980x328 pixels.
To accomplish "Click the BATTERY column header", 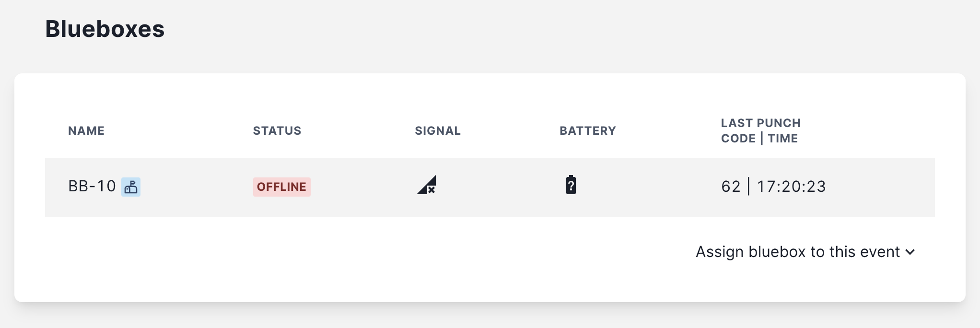I will [x=588, y=131].
